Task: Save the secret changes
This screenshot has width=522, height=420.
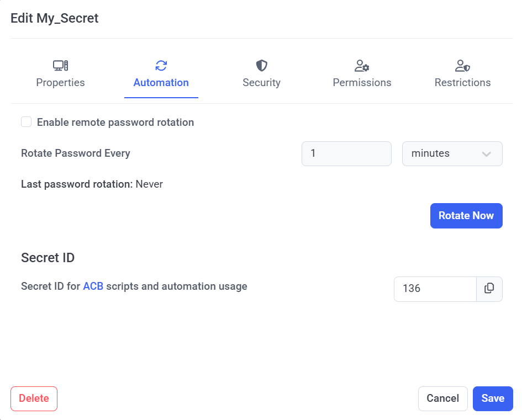Action: pos(493,398)
